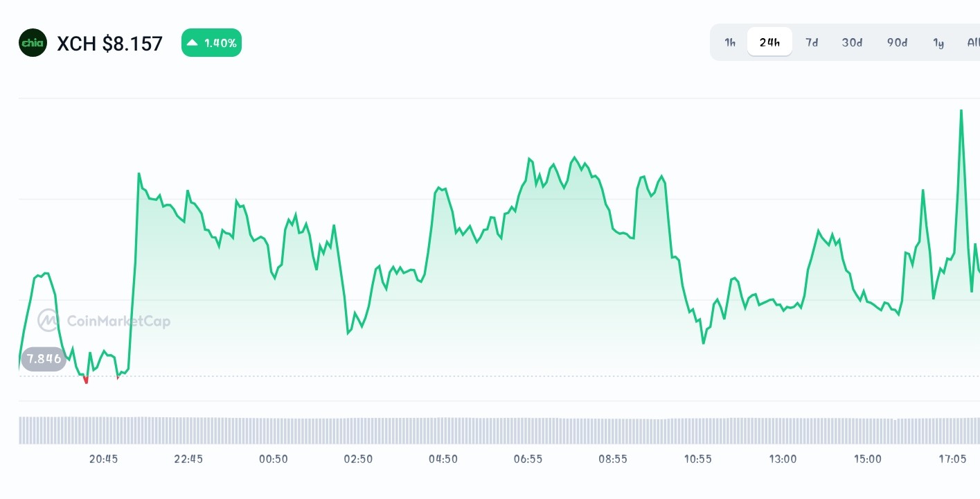
Task: Click the upward arrow in the 1.40% badge
Action: pos(192,42)
